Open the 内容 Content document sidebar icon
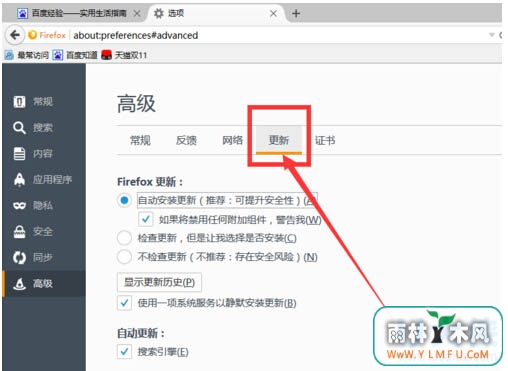The height and width of the screenshot is (371, 508). [x=19, y=154]
